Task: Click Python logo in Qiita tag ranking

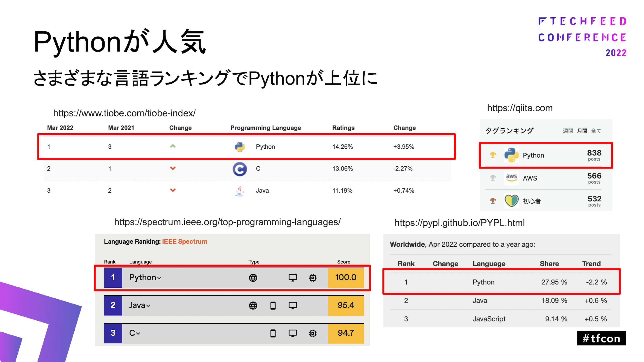Action: coord(512,155)
